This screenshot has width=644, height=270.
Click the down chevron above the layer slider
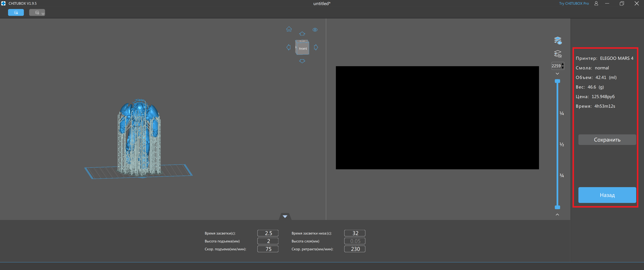pos(557,74)
